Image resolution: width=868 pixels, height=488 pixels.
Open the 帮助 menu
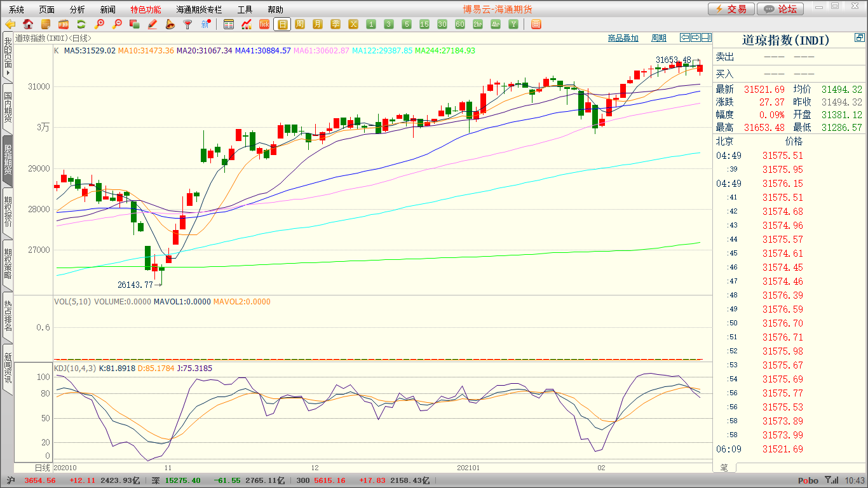(276, 10)
